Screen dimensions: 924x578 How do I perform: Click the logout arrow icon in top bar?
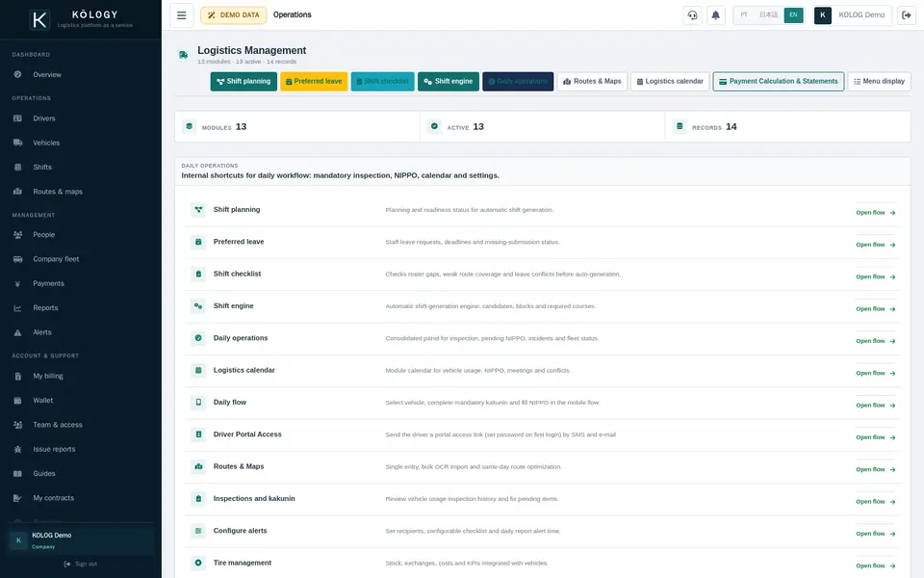click(x=907, y=15)
